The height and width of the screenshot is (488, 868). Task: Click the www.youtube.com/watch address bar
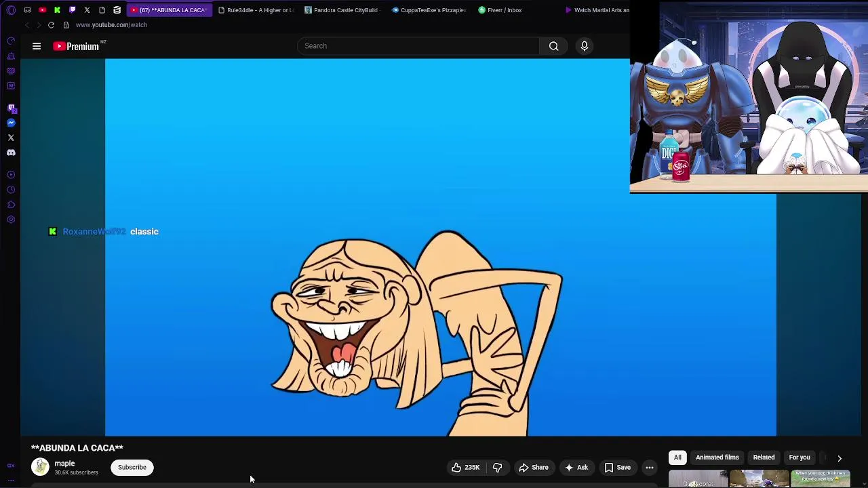[x=111, y=25]
